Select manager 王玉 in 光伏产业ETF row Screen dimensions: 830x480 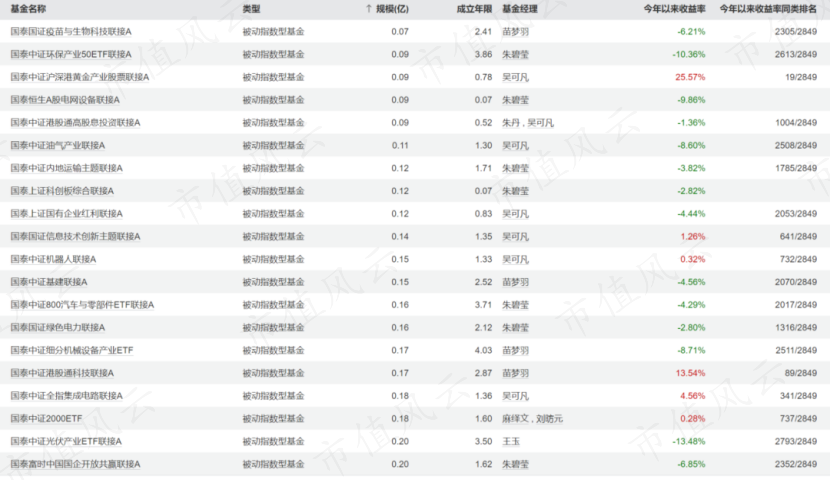pyautogui.click(x=510, y=441)
